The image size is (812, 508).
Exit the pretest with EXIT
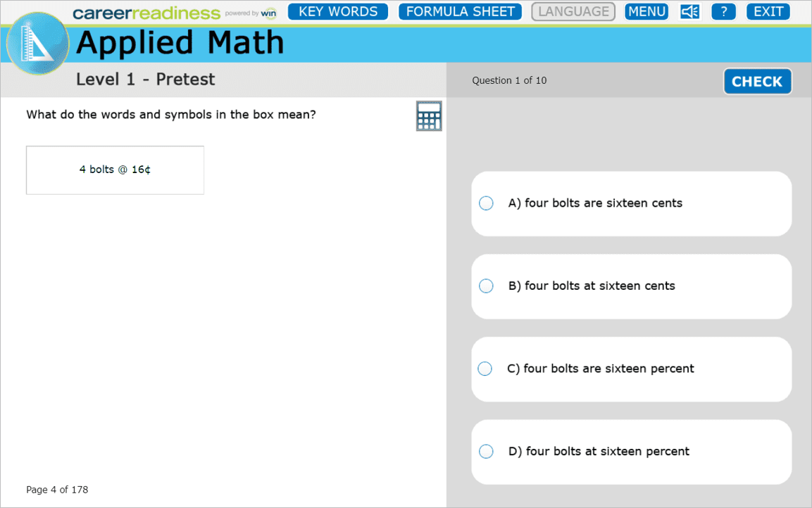click(x=768, y=11)
